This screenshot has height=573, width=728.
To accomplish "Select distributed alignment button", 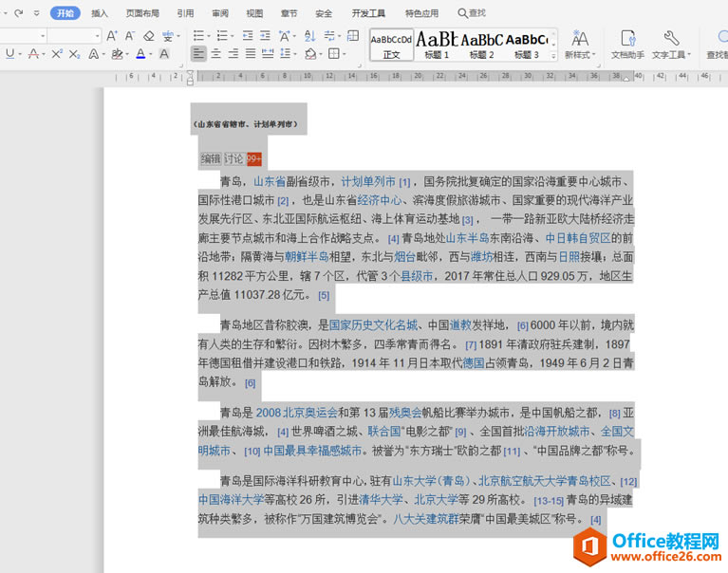I will pos(268,54).
